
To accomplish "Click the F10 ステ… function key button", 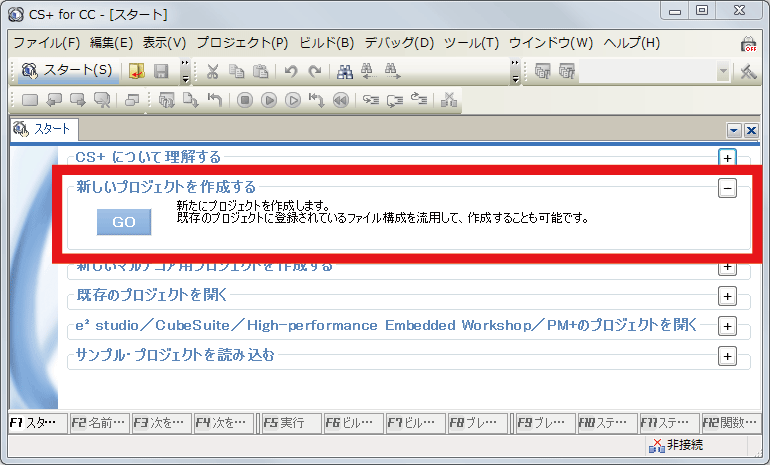I will [607, 423].
